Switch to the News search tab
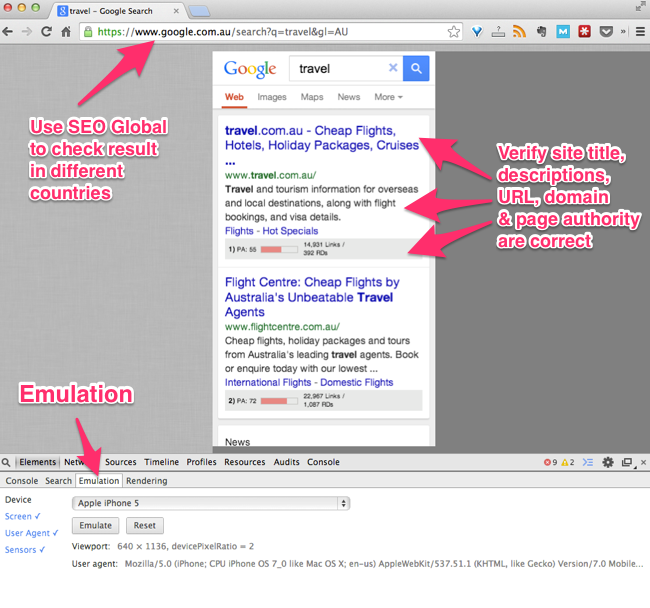This screenshot has width=650, height=608. [349, 97]
